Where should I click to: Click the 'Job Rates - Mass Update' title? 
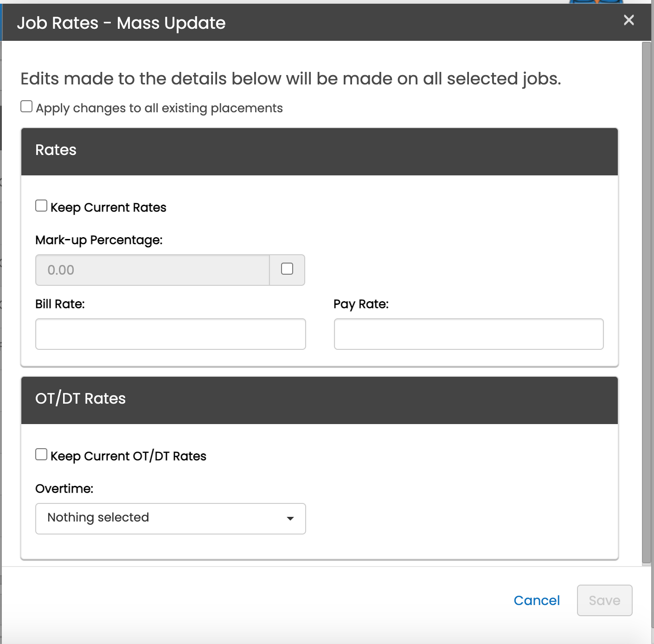point(121,23)
